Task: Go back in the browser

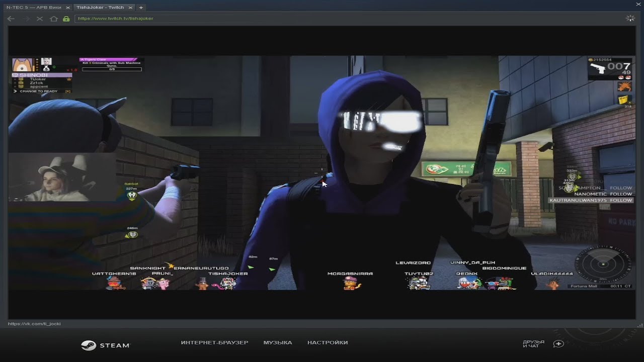Action: pos(11,19)
